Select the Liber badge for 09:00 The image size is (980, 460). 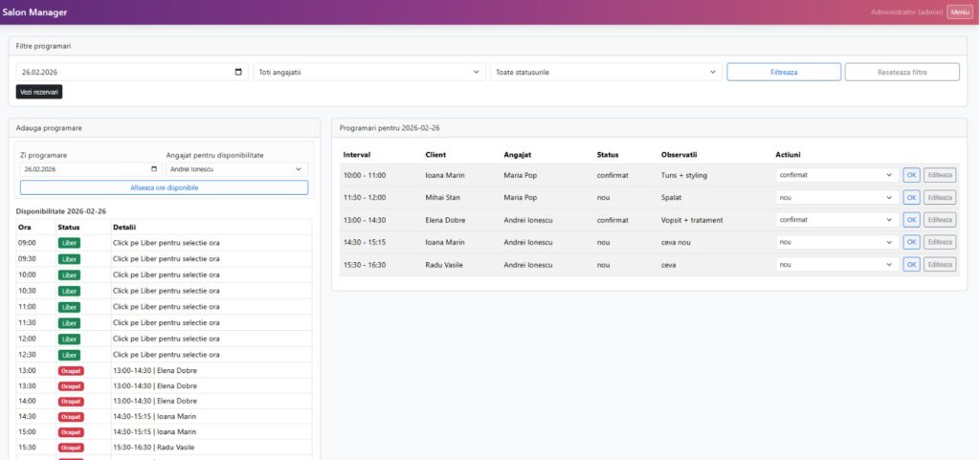tap(70, 243)
